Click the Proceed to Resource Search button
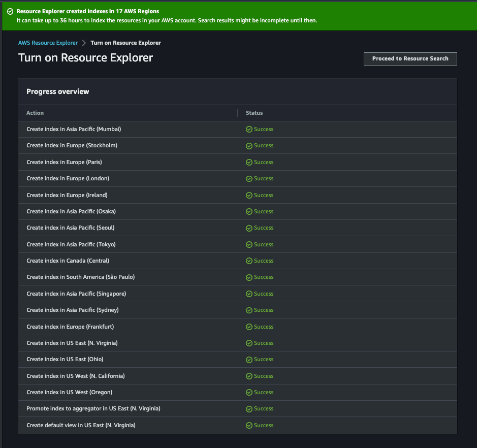The width and height of the screenshot is (477, 448). pos(409,58)
